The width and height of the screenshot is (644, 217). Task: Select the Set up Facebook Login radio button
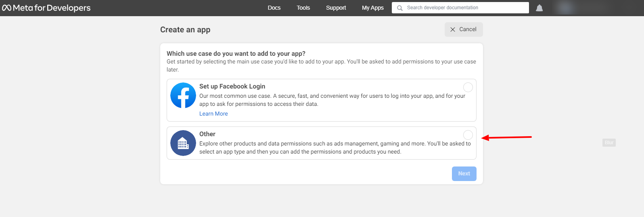point(468,87)
